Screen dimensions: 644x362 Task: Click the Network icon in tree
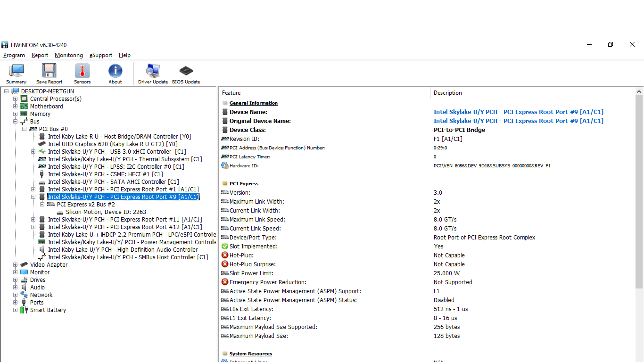tap(24, 295)
